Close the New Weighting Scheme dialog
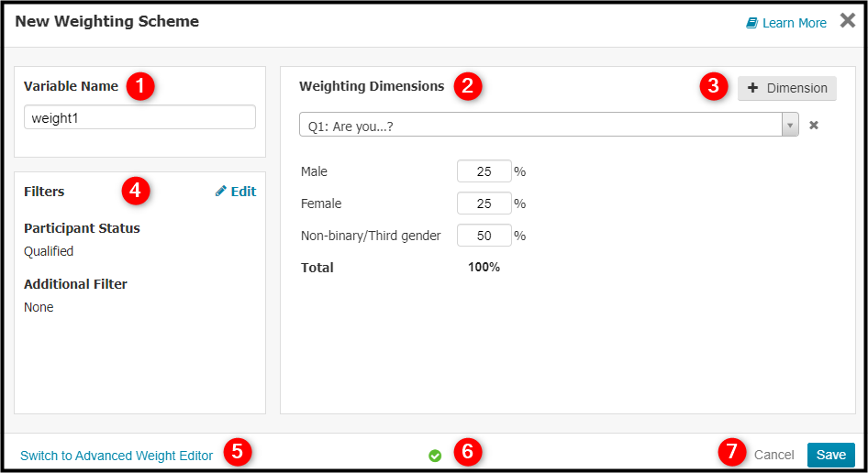868x473 pixels. tap(848, 20)
